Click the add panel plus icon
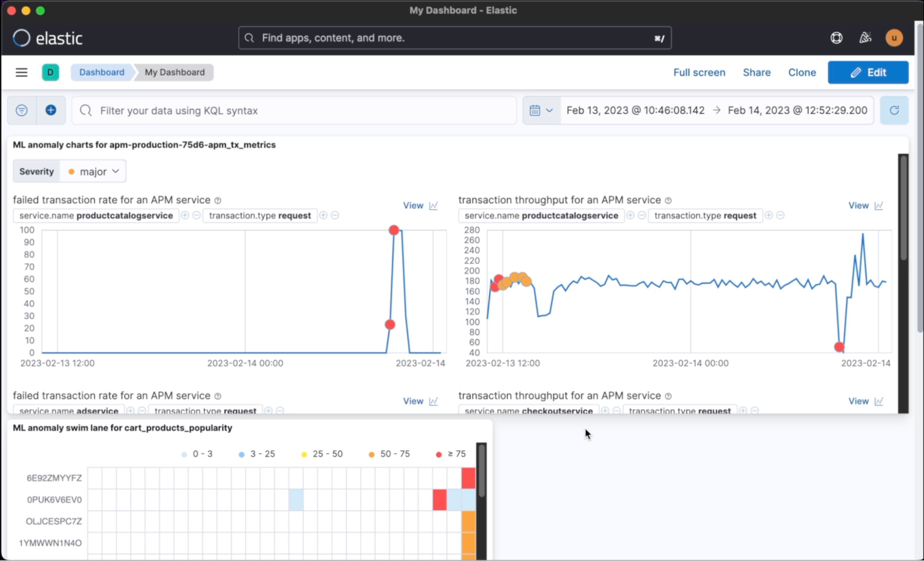924x561 pixels. [51, 110]
